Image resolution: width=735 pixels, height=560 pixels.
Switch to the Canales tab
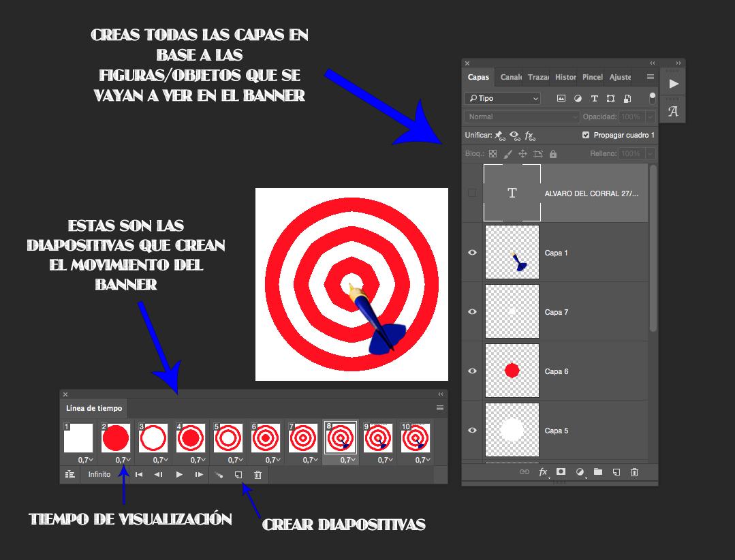(510, 77)
